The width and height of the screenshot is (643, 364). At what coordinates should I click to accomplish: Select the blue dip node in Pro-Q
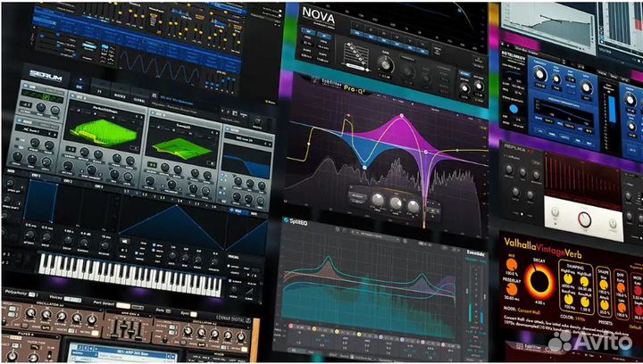tap(364, 168)
